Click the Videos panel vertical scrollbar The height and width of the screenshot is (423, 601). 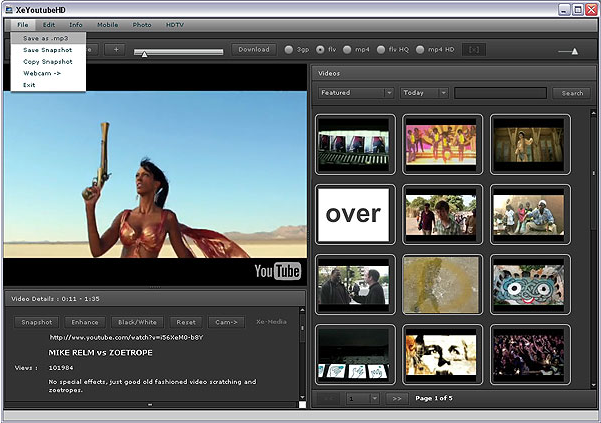pos(594,247)
